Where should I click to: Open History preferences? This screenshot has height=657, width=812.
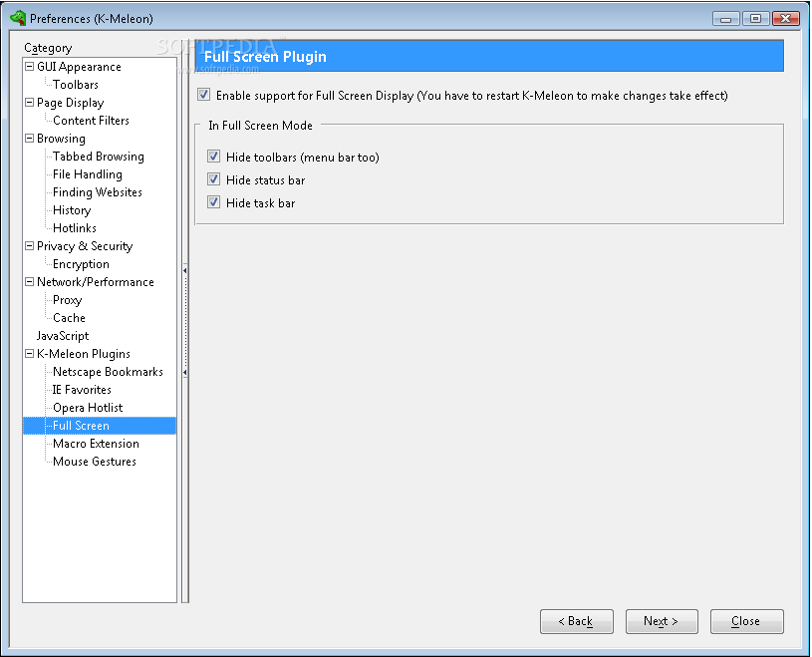click(72, 210)
